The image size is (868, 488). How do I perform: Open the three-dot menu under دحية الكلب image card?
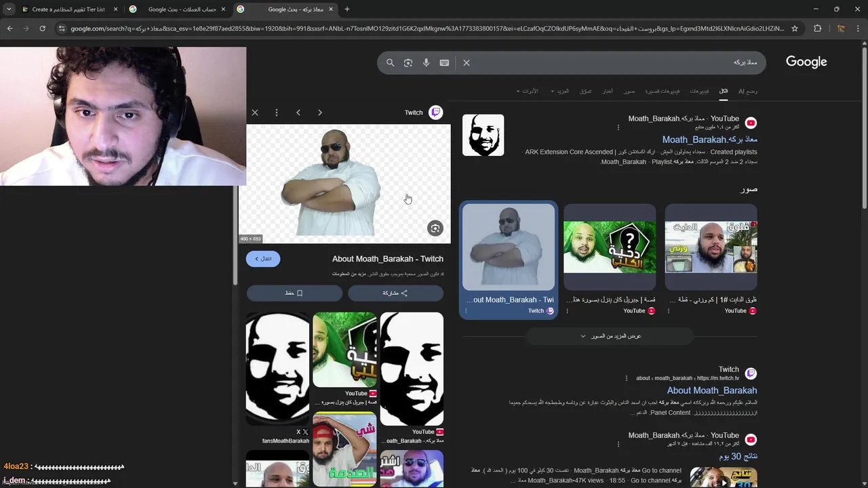point(568,311)
